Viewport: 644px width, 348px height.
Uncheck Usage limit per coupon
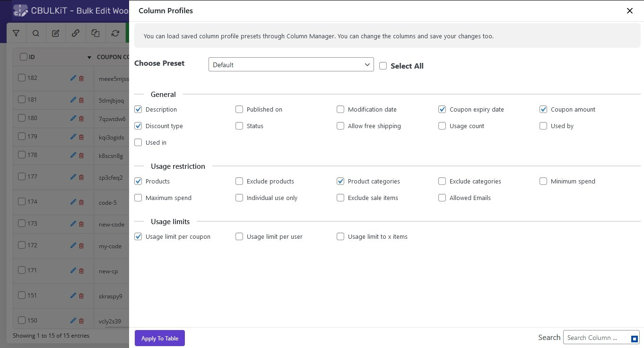138,236
